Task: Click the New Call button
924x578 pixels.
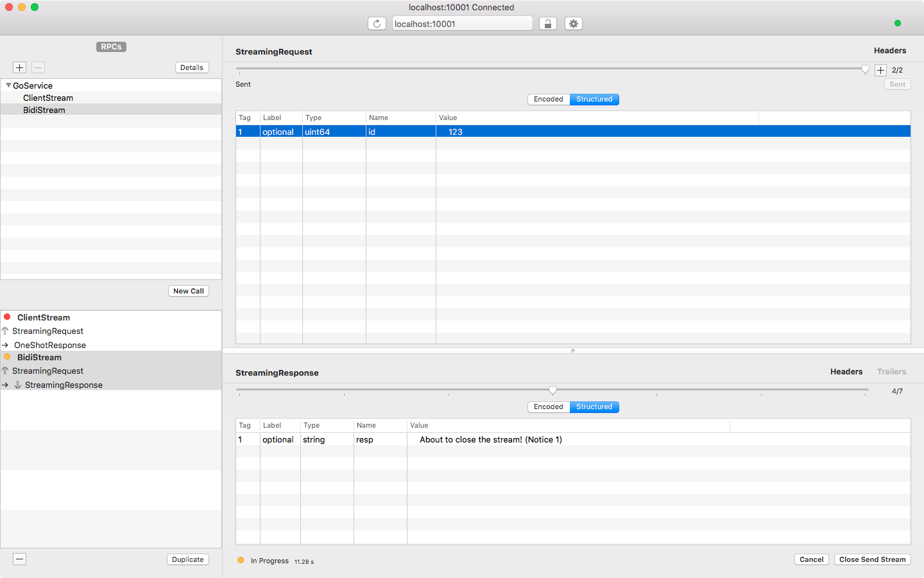Action: [189, 291]
